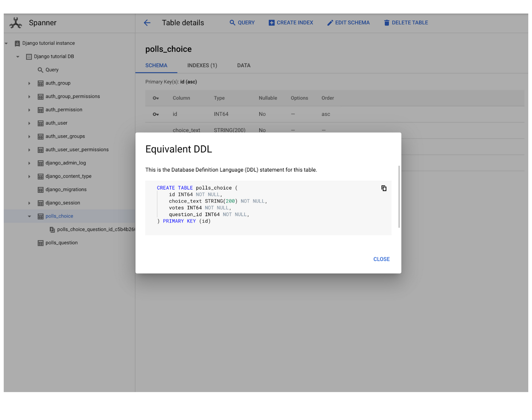Click the Edit Schema pencil icon
The height and width of the screenshot is (420, 532).
click(x=329, y=22)
